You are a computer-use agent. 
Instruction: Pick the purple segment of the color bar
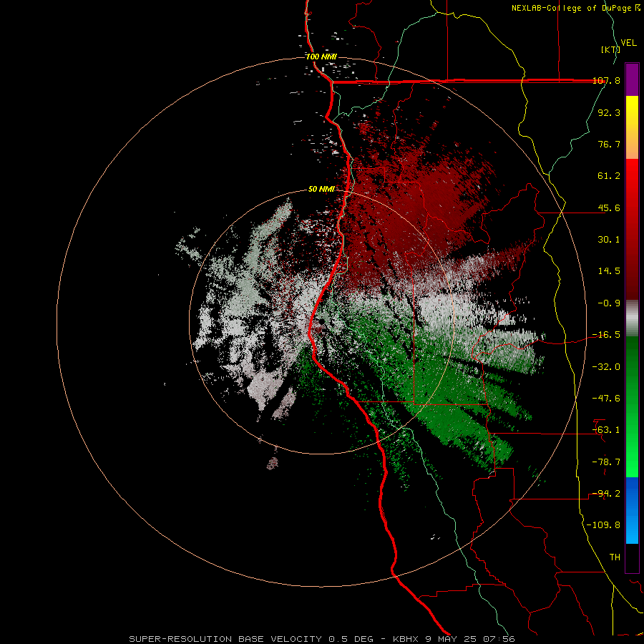[632, 79]
